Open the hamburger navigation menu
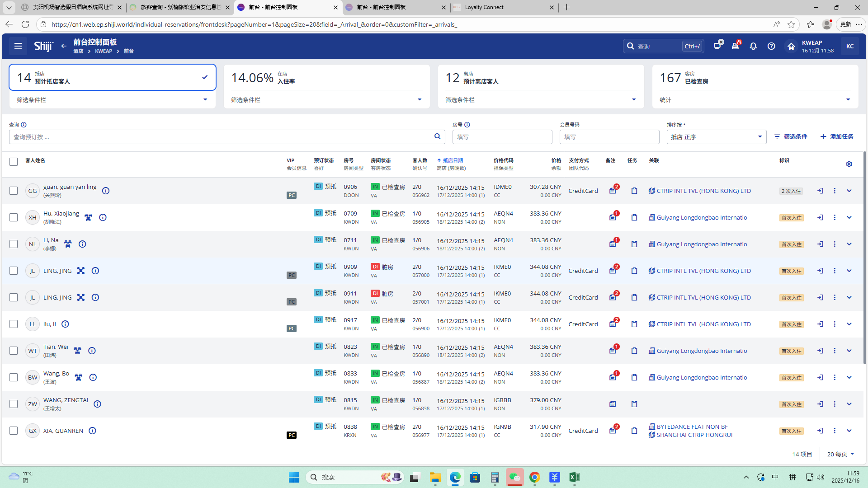Screen dimensions: 868x488 (x=18, y=46)
